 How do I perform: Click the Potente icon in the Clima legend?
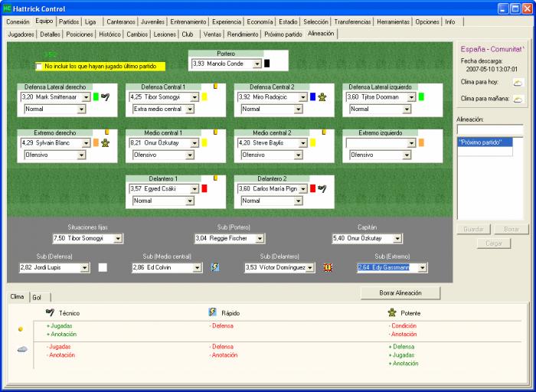click(x=392, y=312)
